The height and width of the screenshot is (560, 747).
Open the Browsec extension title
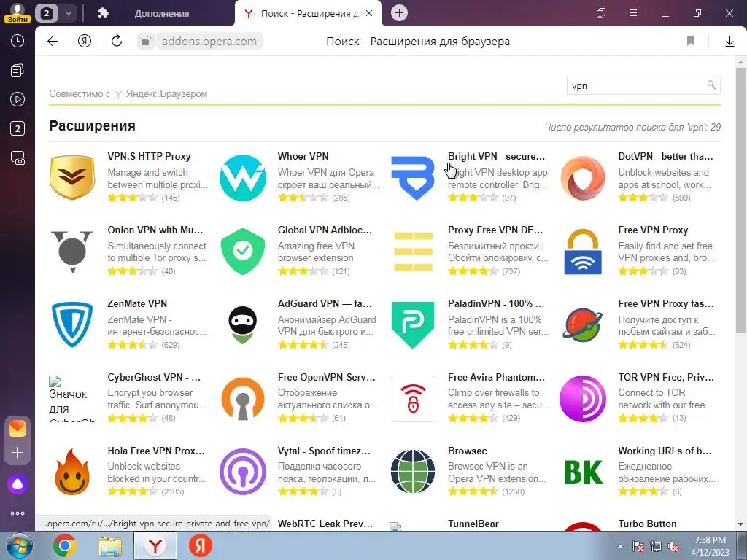pos(468,451)
